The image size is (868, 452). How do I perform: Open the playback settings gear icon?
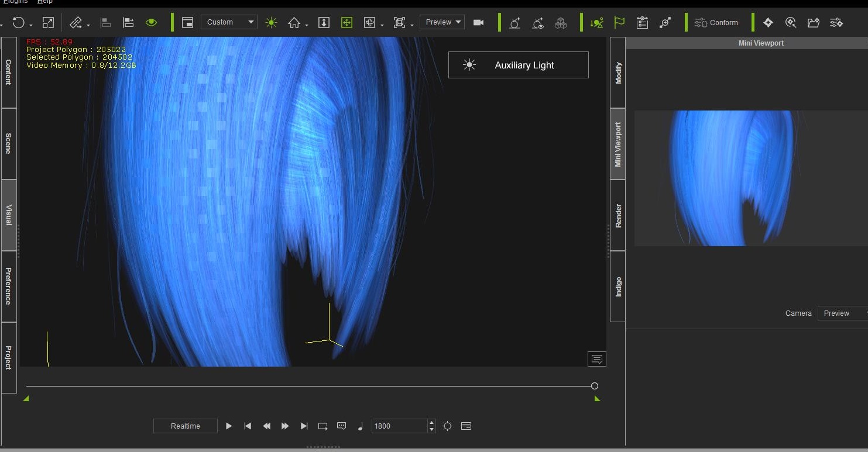click(x=448, y=426)
